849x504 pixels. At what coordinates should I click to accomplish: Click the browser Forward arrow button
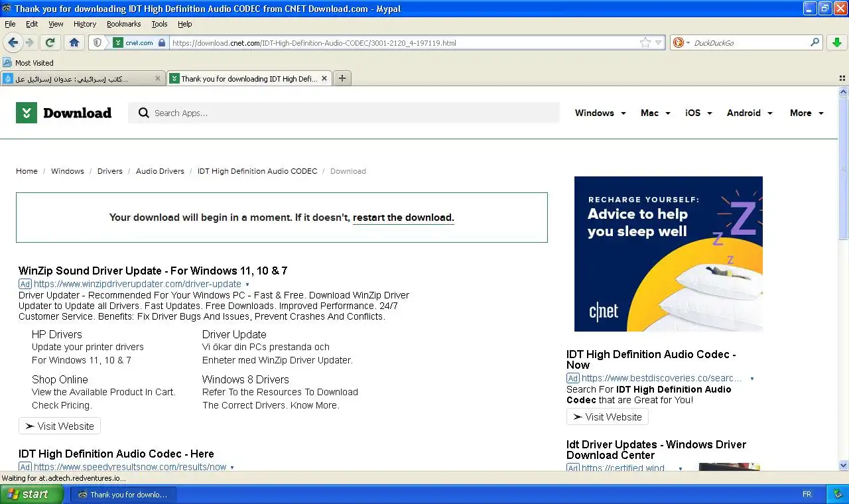pos(30,42)
